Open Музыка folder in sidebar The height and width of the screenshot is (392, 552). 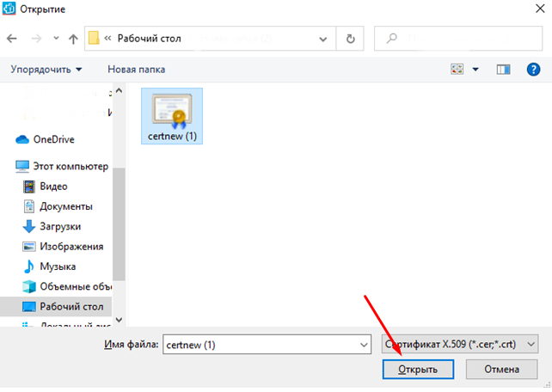coord(58,266)
